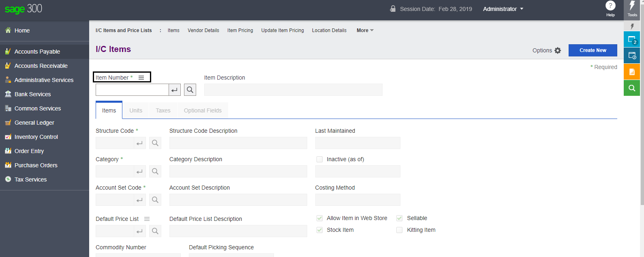This screenshot has width=644, height=257.
Task: Switch to the Units tab
Action: [136, 110]
